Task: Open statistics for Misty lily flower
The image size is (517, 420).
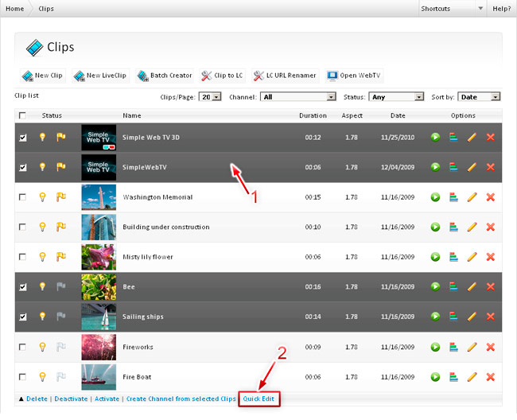Action: pyautogui.click(x=453, y=257)
